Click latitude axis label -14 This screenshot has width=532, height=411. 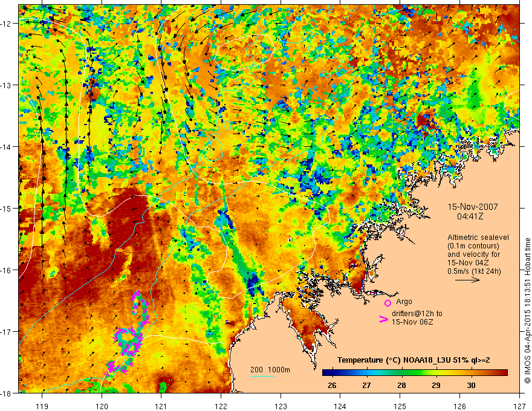click(7, 146)
